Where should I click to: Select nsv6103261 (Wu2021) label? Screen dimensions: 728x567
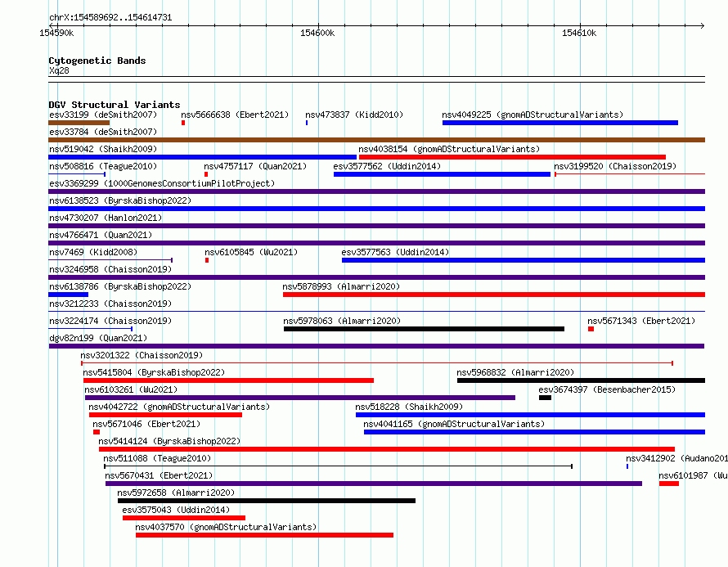(131, 389)
